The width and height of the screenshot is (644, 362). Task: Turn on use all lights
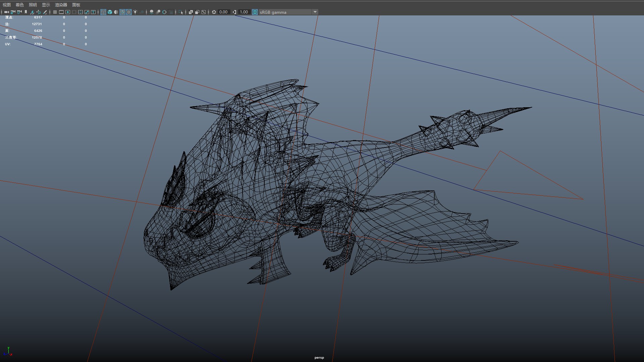(135, 12)
